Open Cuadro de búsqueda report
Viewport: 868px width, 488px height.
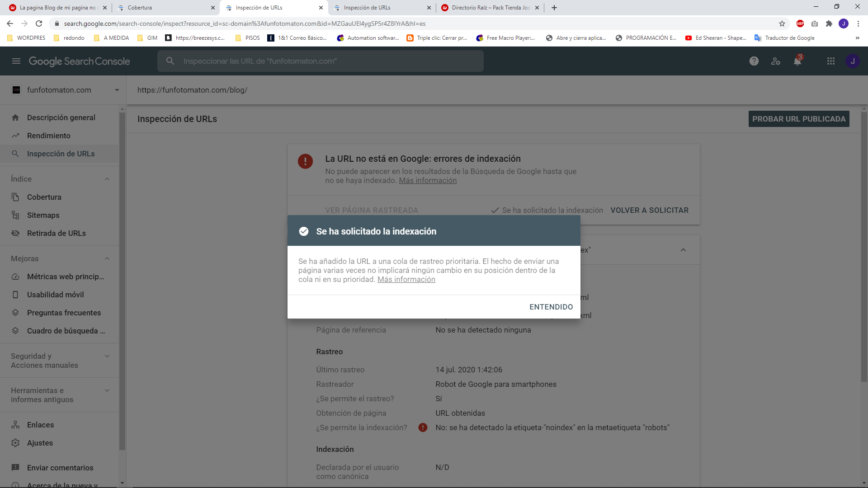coord(60,331)
